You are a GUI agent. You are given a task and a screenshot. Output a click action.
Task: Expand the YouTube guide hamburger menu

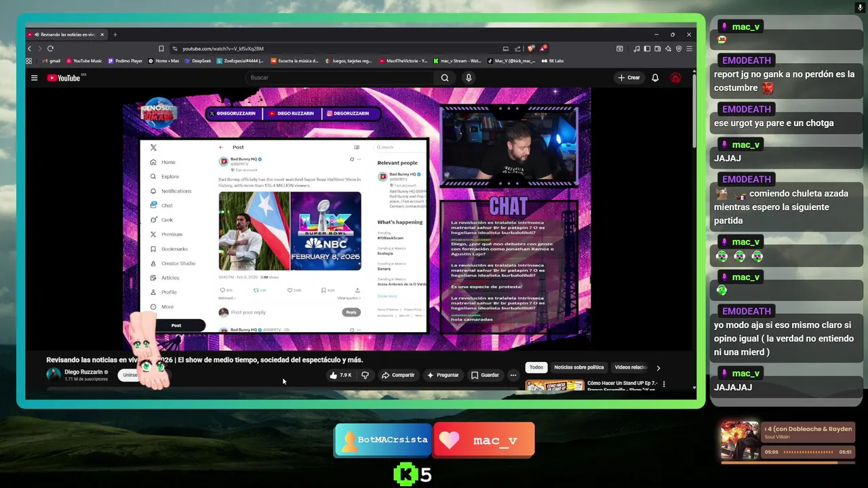pos(34,78)
